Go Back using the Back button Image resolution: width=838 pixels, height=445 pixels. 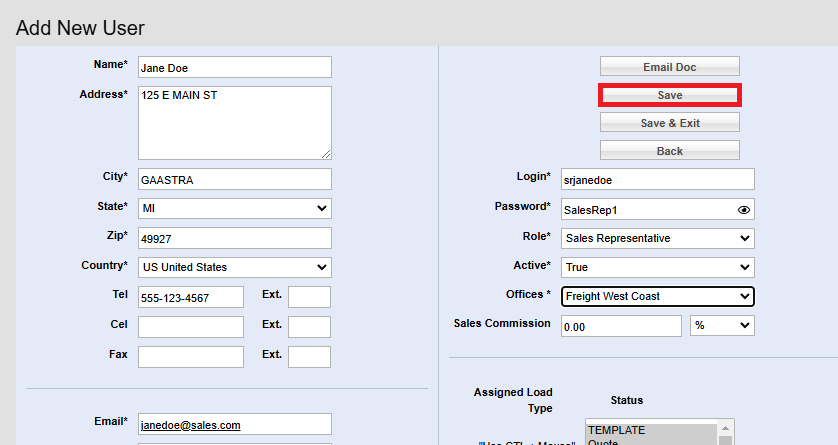click(669, 151)
